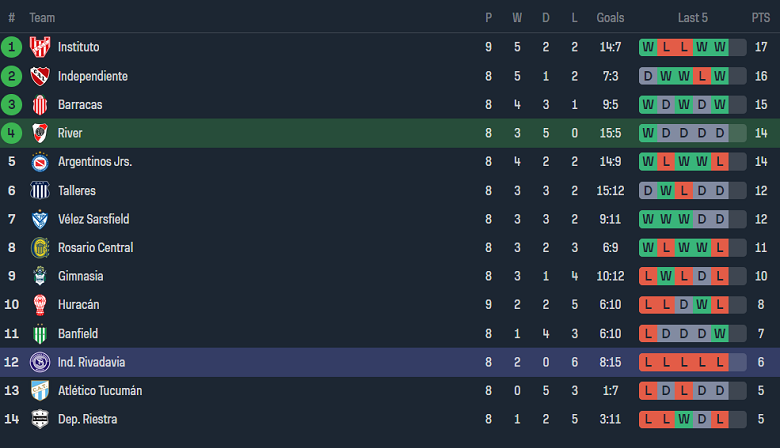Click the Barracas club crest icon
Image resolution: width=780 pixels, height=448 pixels.
(x=40, y=105)
